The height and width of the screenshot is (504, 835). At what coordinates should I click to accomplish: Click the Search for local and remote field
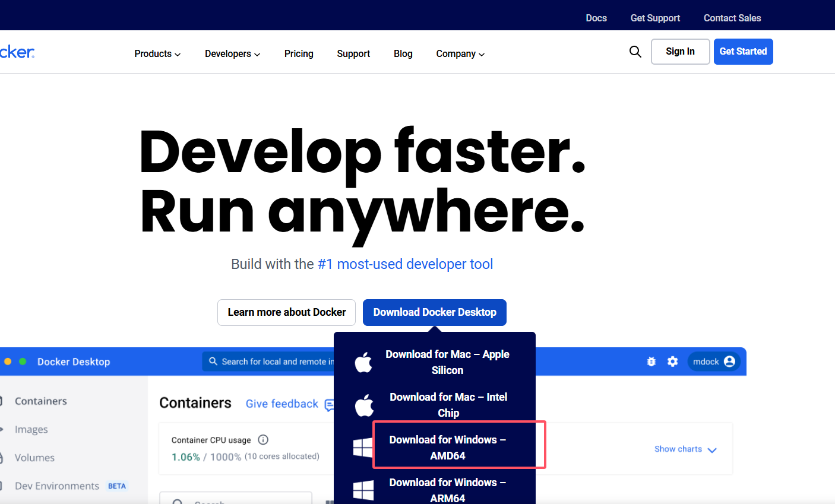[268, 362]
